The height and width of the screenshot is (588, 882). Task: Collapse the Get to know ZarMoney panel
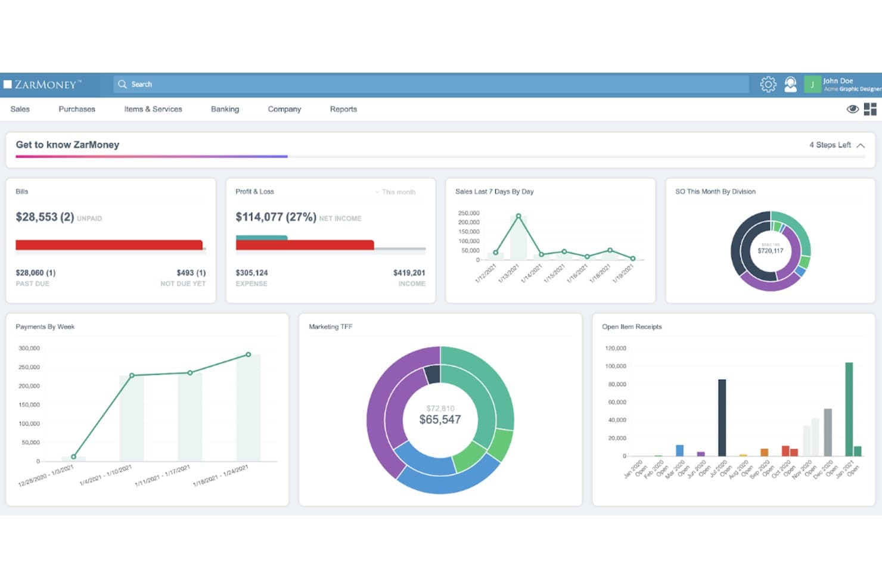[861, 145]
